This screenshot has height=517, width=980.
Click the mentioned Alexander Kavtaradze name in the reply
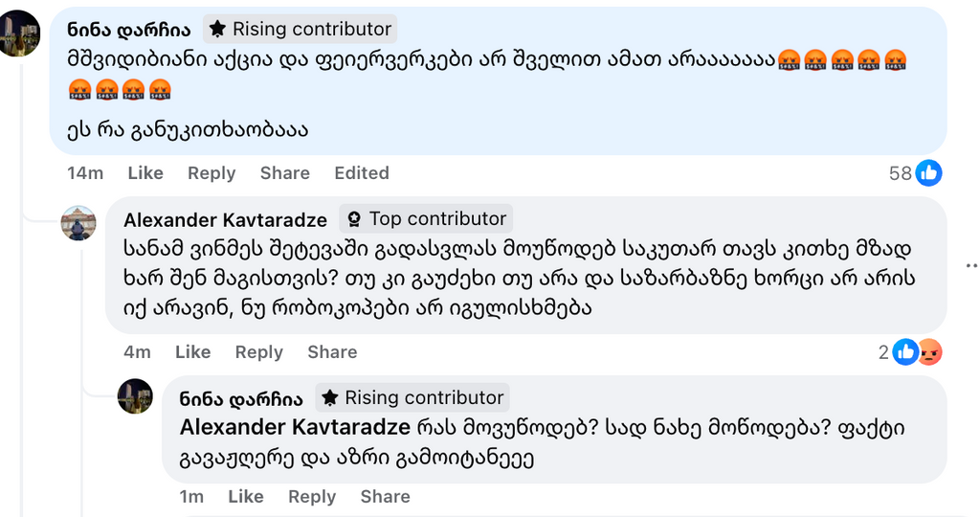(295, 427)
